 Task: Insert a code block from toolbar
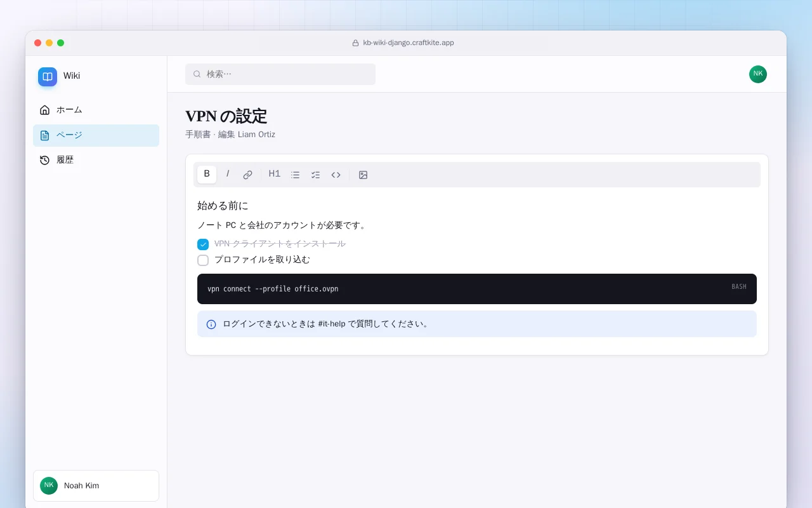(x=336, y=175)
